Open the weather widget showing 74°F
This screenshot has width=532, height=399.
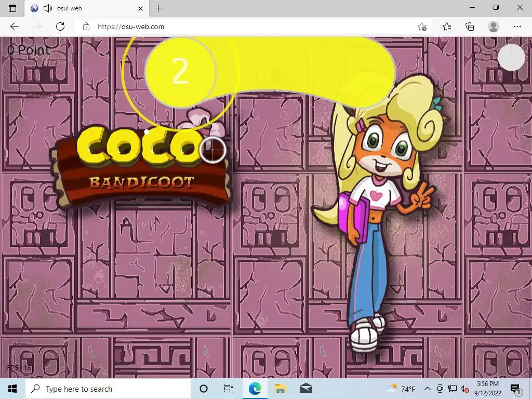click(401, 389)
